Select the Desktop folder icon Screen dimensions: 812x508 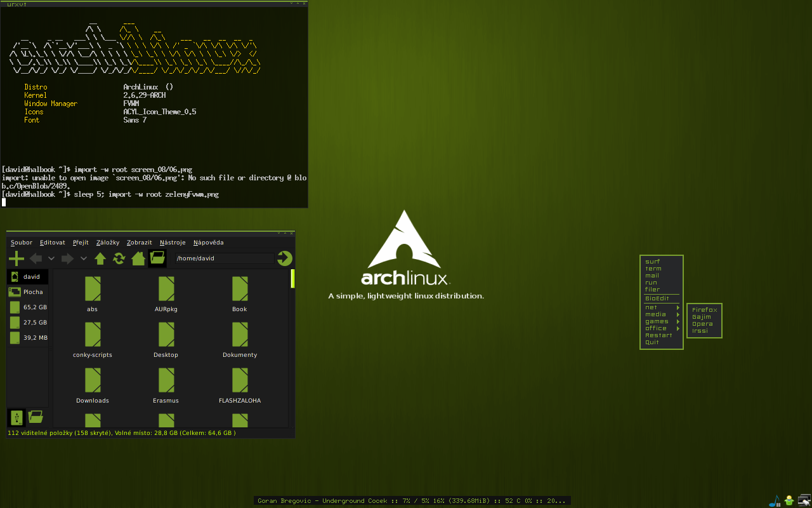pyautogui.click(x=166, y=334)
